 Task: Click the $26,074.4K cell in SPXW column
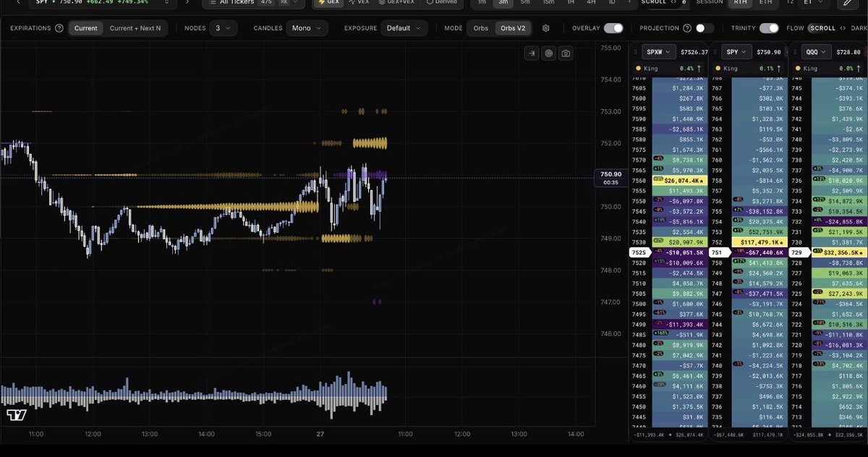pyautogui.click(x=681, y=181)
